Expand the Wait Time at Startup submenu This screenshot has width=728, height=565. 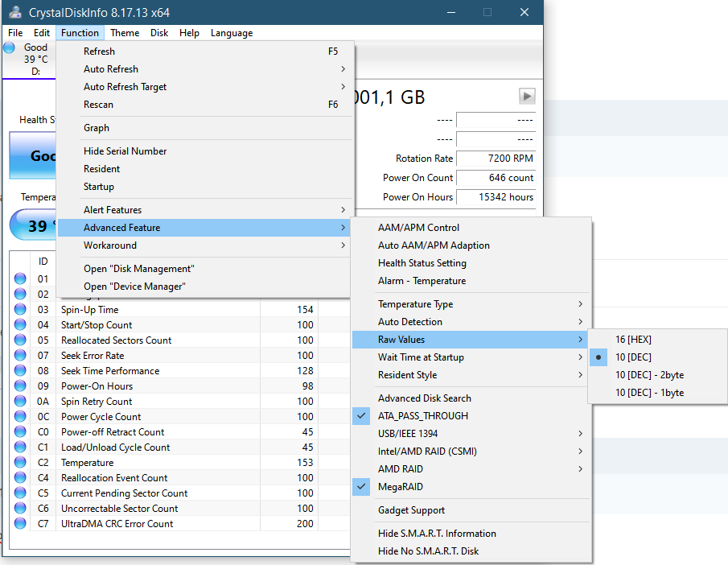(471, 357)
